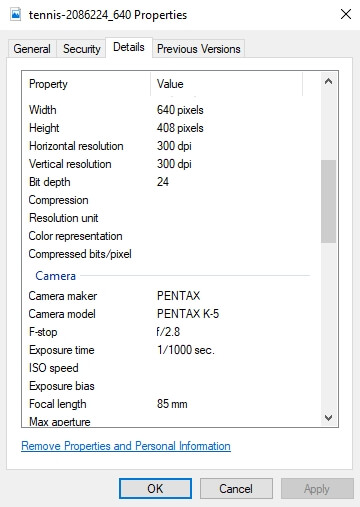Screen dimensions: 360x507
Task: Click the Exposure time 1/1000 sec. value
Action: pos(186,350)
